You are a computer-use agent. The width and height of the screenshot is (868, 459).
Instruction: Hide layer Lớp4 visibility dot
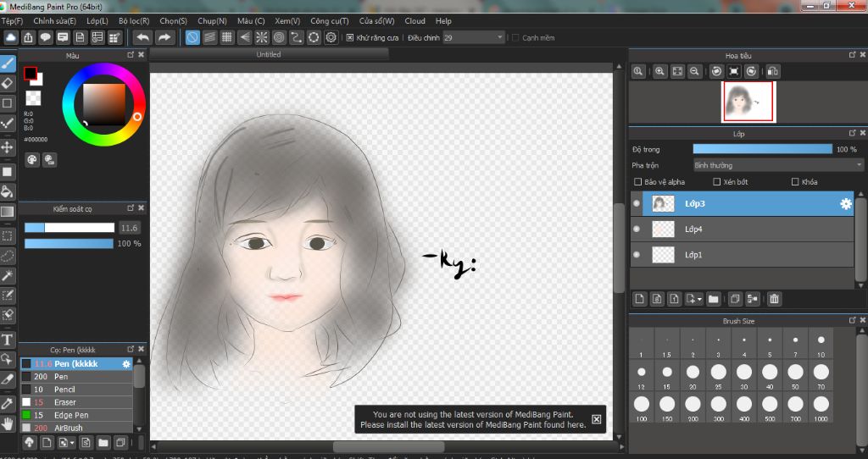tap(637, 229)
